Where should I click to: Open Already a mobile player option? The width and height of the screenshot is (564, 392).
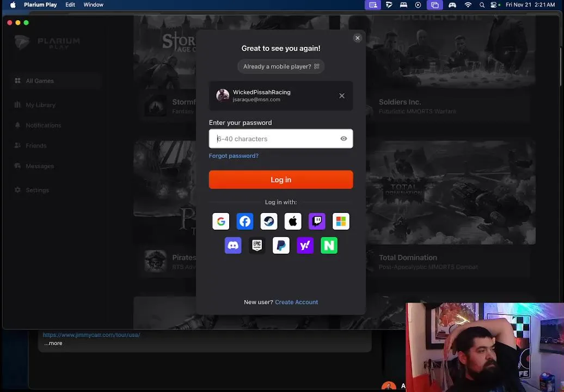click(x=281, y=66)
